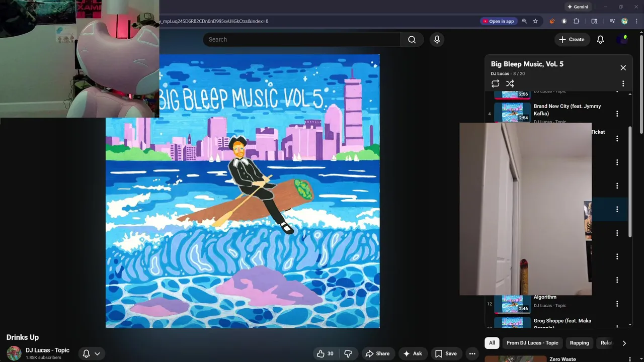The height and width of the screenshot is (362, 644).
Task: Open YouTube notifications bell in header
Action: coord(600,40)
